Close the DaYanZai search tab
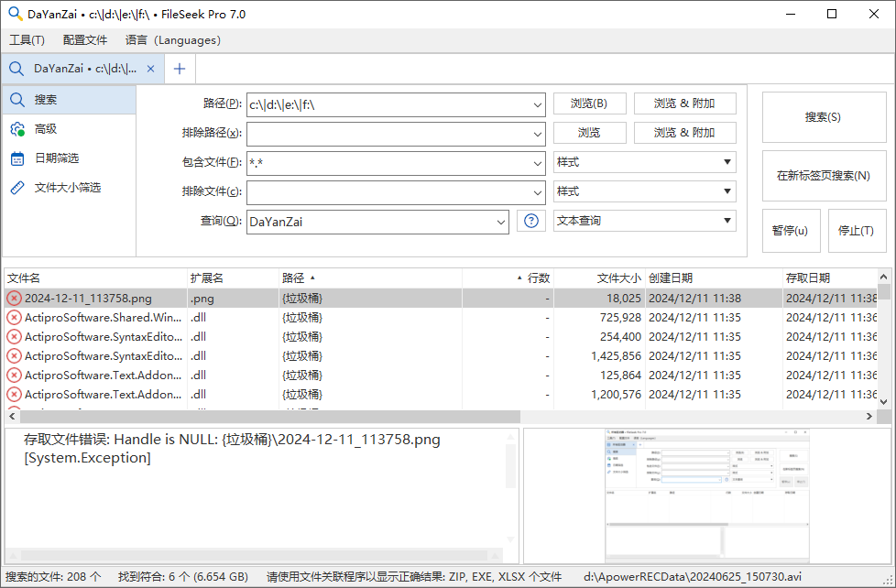This screenshot has width=896, height=588. (151, 69)
